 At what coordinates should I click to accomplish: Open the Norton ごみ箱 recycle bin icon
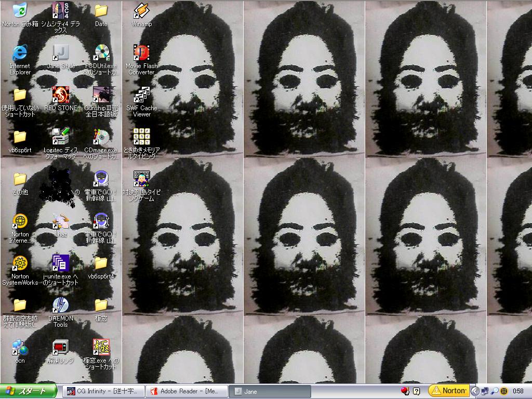coord(20,10)
